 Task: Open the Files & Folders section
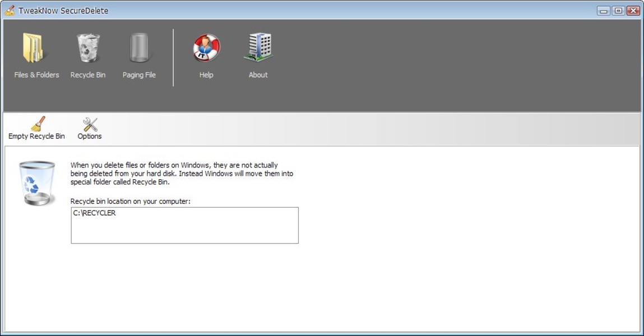tap(36, 55)
